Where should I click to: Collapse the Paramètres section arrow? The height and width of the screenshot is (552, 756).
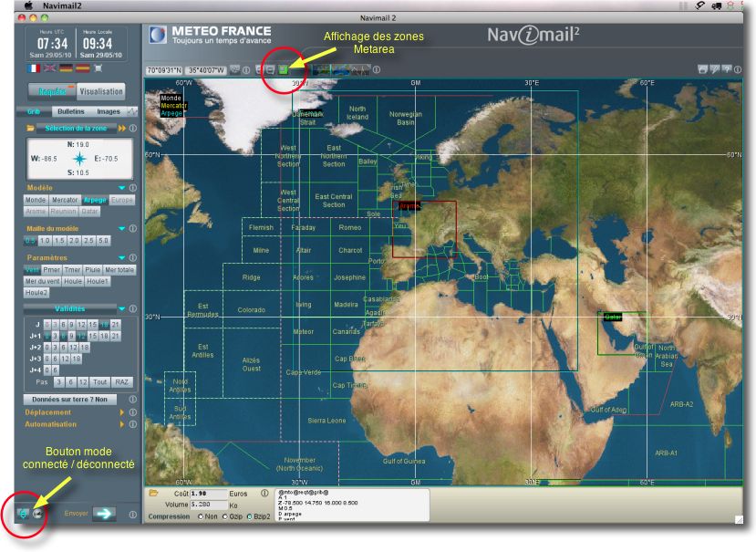pos(122,257)
